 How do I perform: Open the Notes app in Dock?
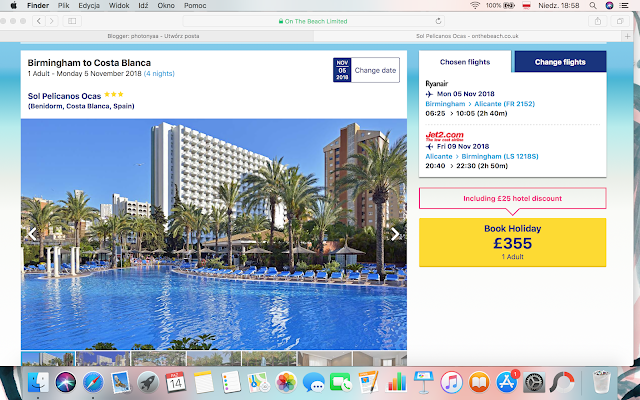pos(203,382)
